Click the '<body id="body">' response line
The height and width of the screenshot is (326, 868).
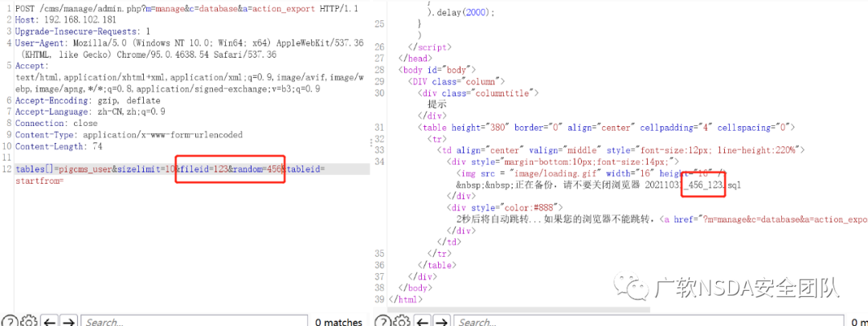[437, 70]
